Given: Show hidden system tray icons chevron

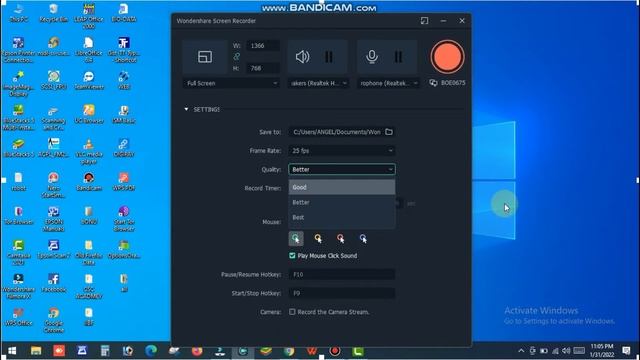Looking at the screenshot, I should pos(521,351).
